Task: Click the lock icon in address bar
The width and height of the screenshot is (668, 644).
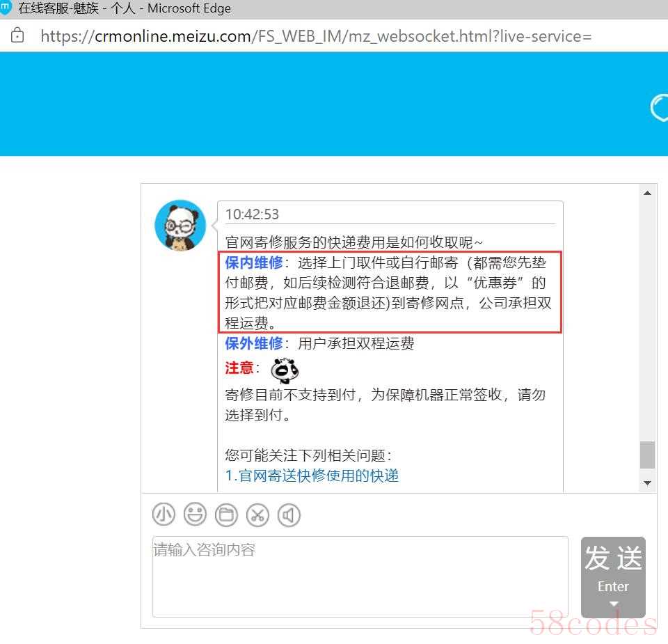Action: [17, 36]
